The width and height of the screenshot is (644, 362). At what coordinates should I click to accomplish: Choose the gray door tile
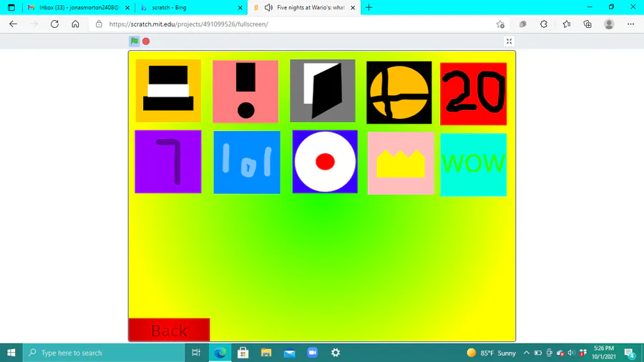323,91
